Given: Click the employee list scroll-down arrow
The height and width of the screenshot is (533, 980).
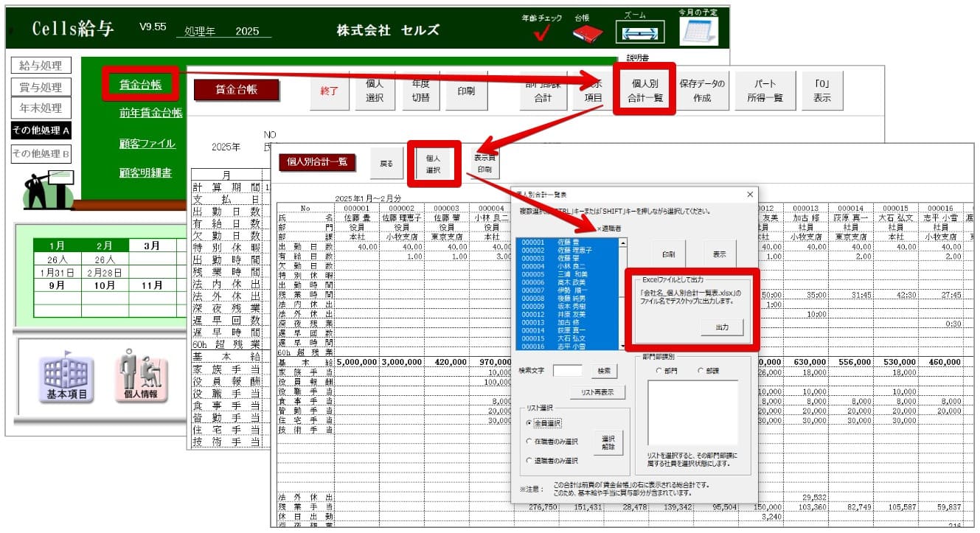Looking at the screenshot, I should [622, 346].
